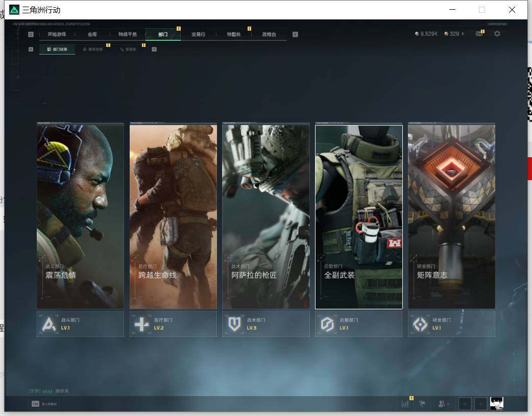Click the combat department A-shaped emblem icon
This screenshot has width=532, height=416.
pyautogui.click(x=49, y=325)
